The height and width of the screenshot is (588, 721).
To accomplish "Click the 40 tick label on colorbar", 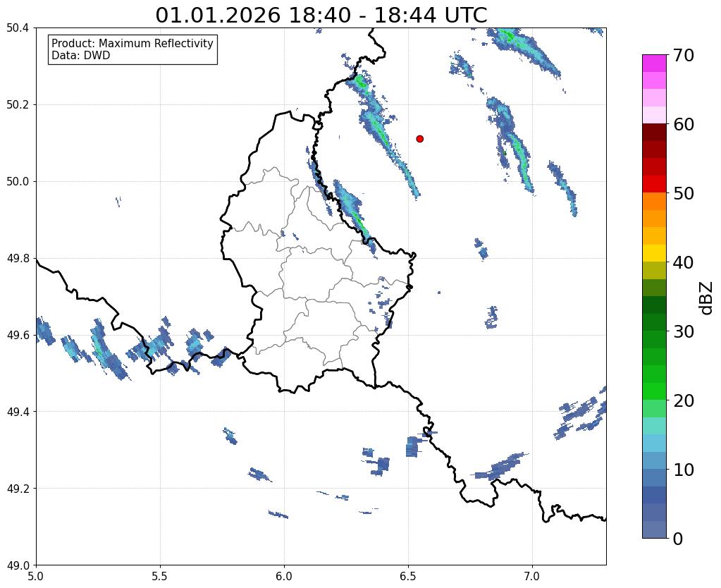I will pos(683,262).
